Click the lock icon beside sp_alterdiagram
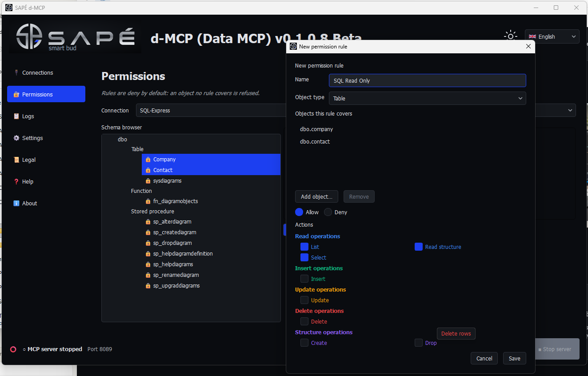 pos(148,222)
